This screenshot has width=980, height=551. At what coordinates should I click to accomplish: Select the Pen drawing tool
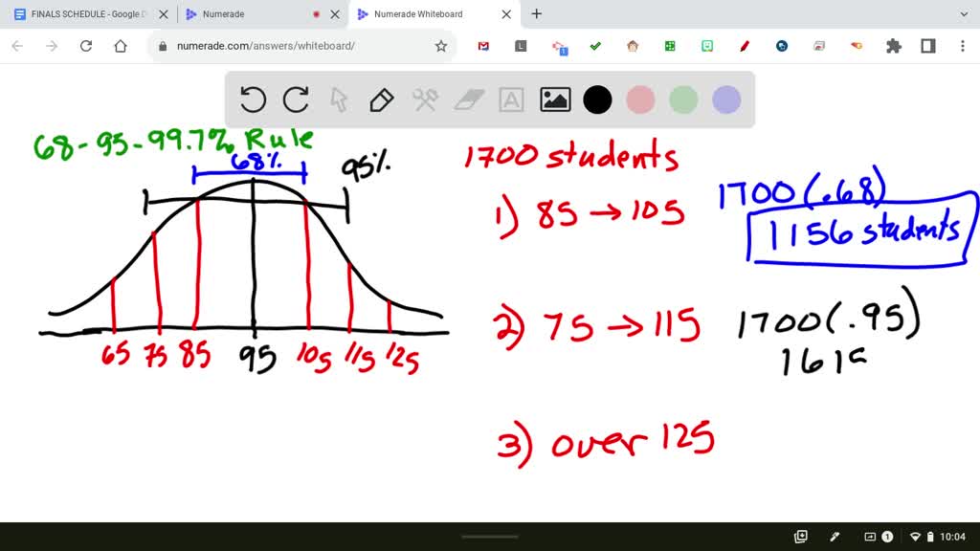tap(382, 100)
